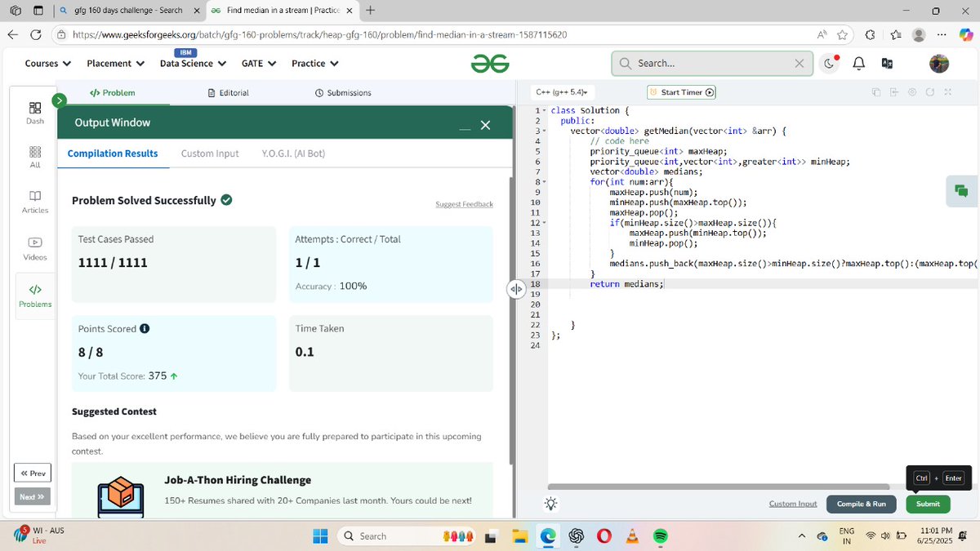This screenshot has width=980, height=551.
Task: Reset code with the refresh icon
Action: pos(930,92)
